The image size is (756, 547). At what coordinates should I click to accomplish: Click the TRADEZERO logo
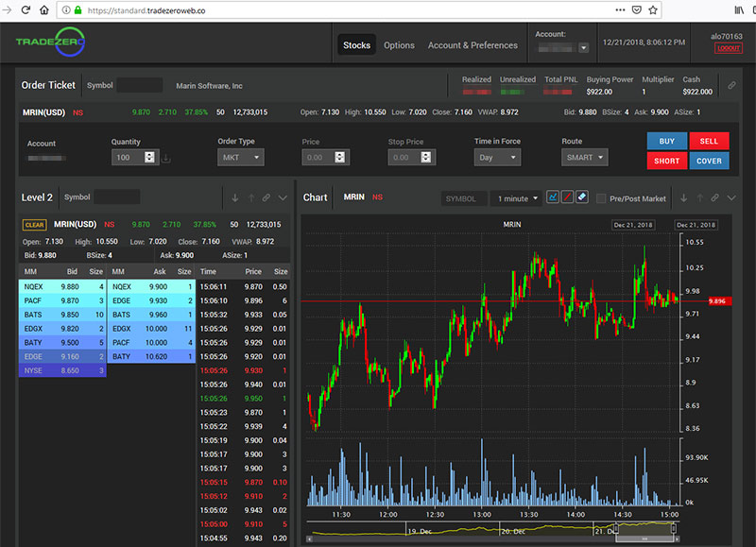[x=45, y=43]
